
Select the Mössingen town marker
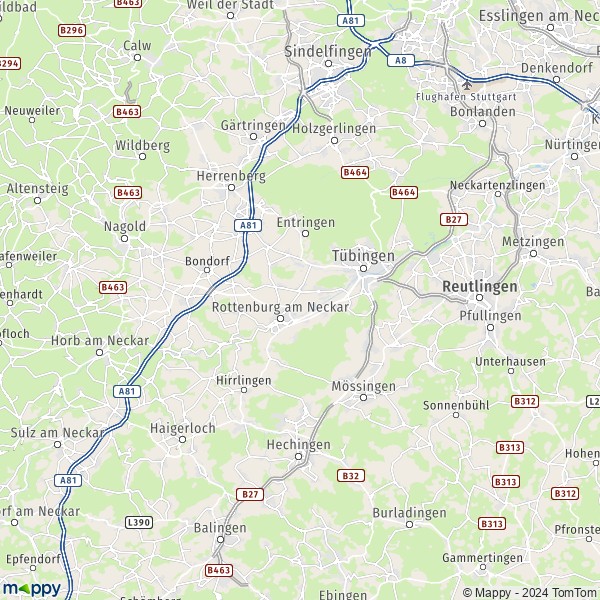tap(364, 398)
